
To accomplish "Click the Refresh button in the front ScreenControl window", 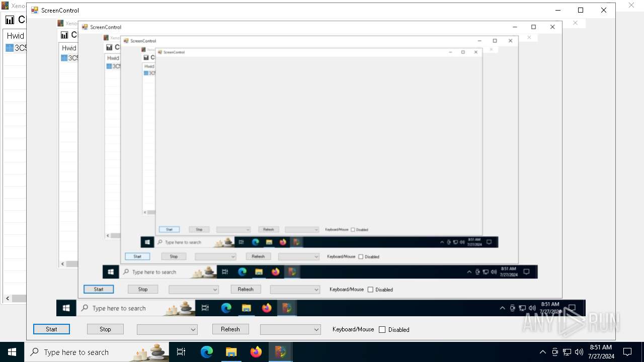I will [x=230, y=329].
